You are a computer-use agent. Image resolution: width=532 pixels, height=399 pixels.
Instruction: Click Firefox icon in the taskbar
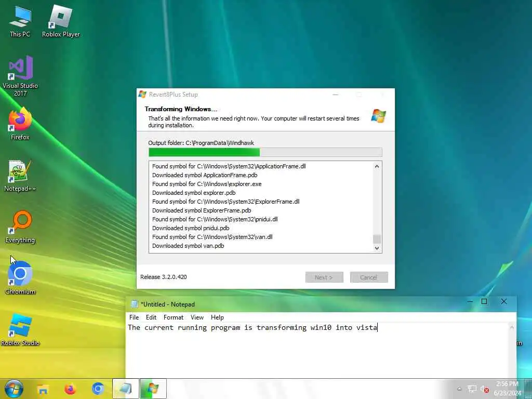pos(70,389)
